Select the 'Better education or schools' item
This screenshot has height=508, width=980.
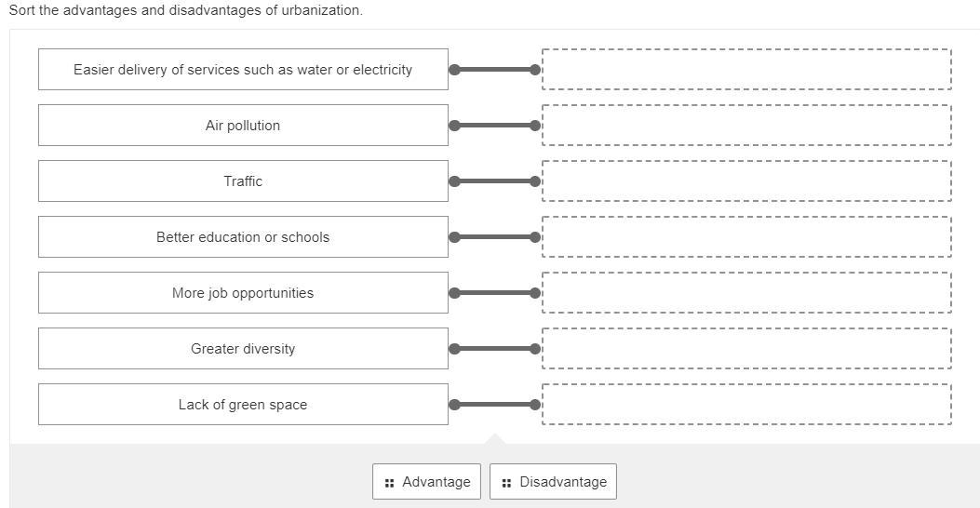[243, 237]
